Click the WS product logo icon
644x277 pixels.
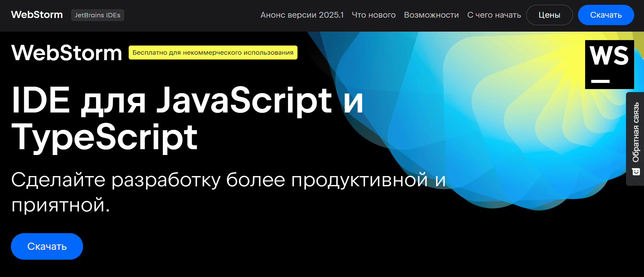[609, 65]
